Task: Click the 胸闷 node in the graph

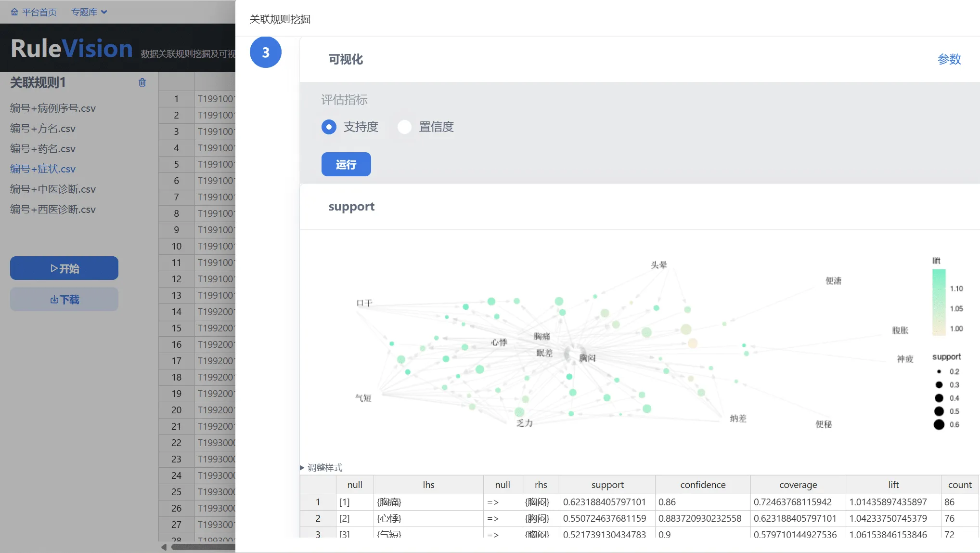Action: click(x=587, y=358)
